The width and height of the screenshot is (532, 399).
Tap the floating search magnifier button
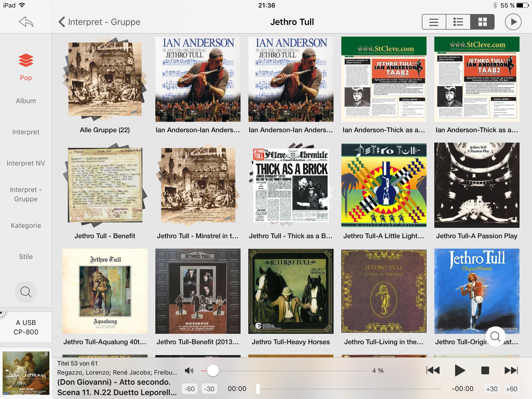click(x=495, y=336)
